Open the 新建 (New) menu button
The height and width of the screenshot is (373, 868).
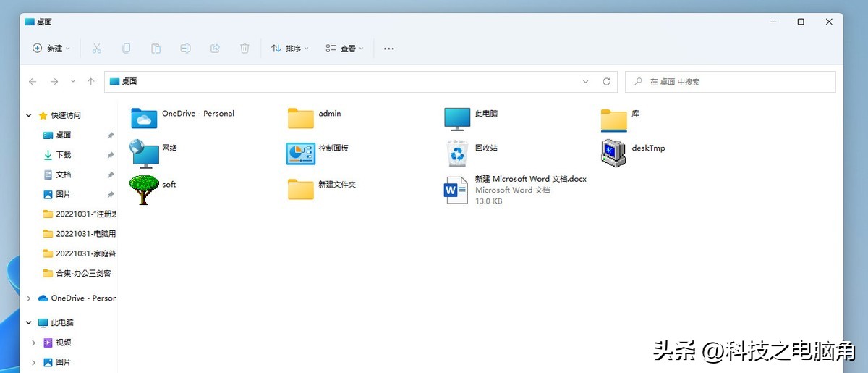point(51,49)
